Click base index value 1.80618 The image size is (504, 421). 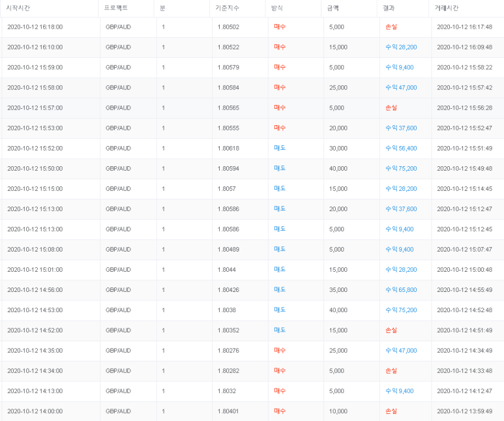click(229, 149)
